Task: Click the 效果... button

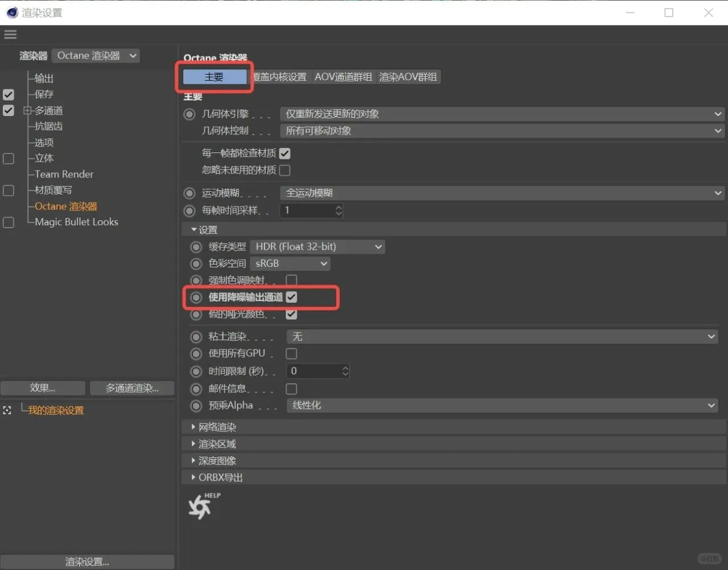Action: coord(43,388)
